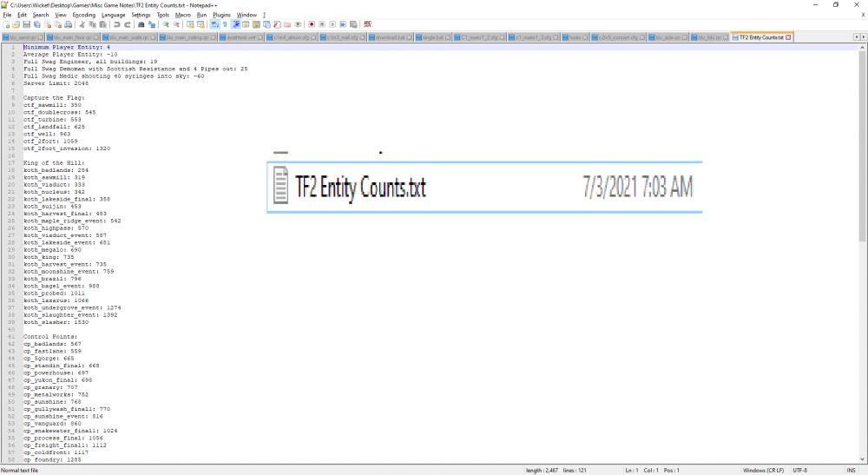Print the document using the printer icon

[68, 24]
